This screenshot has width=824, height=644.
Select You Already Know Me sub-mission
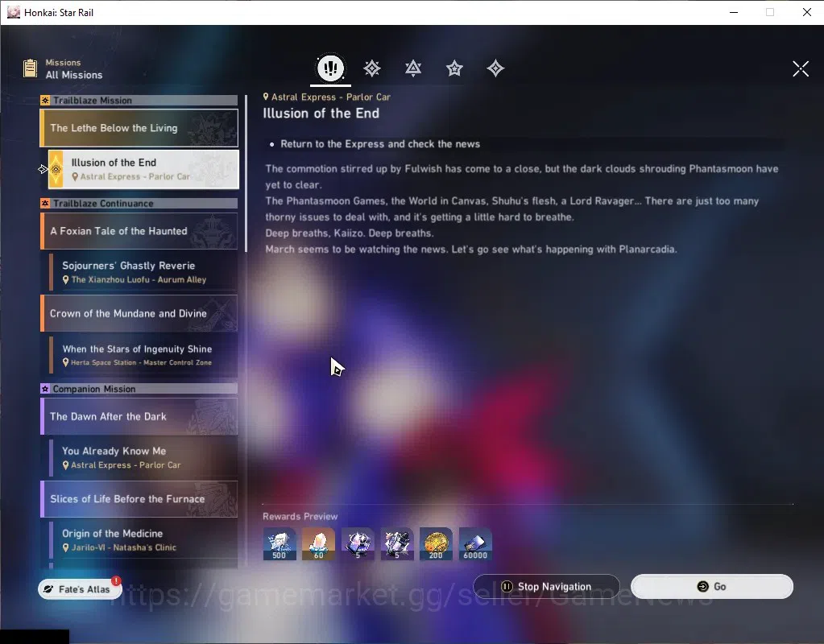click(x=143, y=457)
